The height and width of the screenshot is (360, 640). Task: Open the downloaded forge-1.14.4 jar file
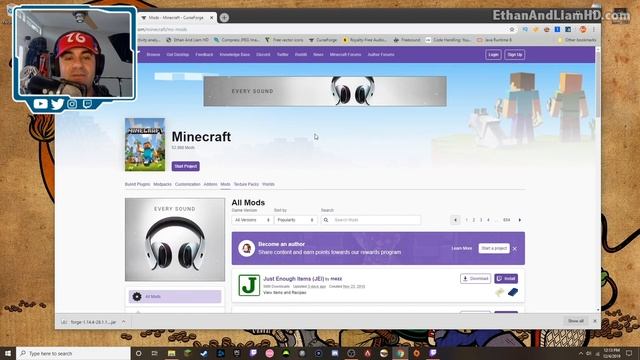click(x=89, y=322)
